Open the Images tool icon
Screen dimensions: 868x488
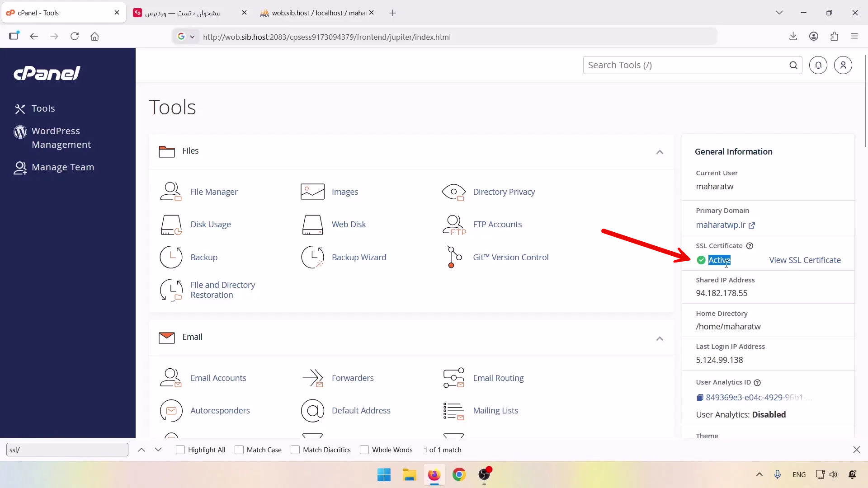coord(312,192)
